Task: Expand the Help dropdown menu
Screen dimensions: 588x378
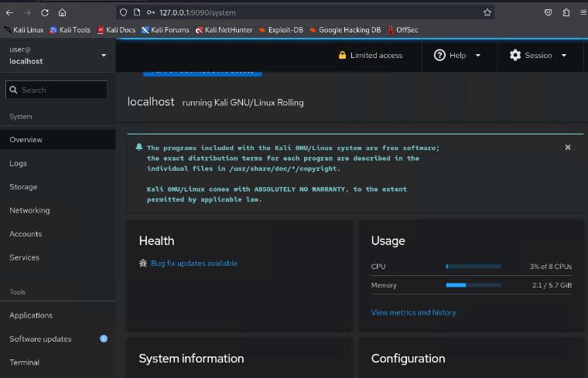Action: click(458, 56)
